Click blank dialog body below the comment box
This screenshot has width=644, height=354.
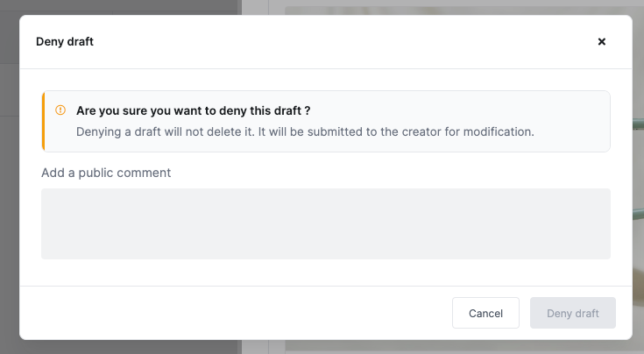pos(325,273)
